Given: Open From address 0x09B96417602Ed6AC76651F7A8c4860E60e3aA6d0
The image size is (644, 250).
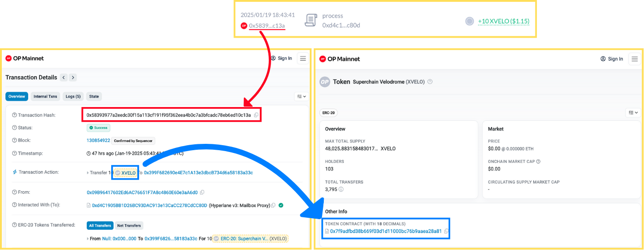Looking at the screenshot, I should click(x=142, y=192).
